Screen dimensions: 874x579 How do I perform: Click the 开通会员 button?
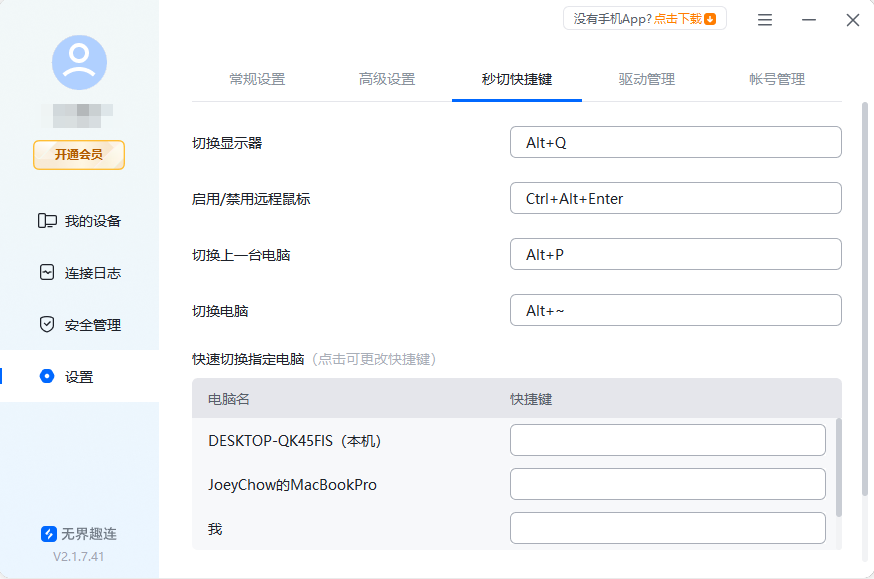tap(78, 155)
